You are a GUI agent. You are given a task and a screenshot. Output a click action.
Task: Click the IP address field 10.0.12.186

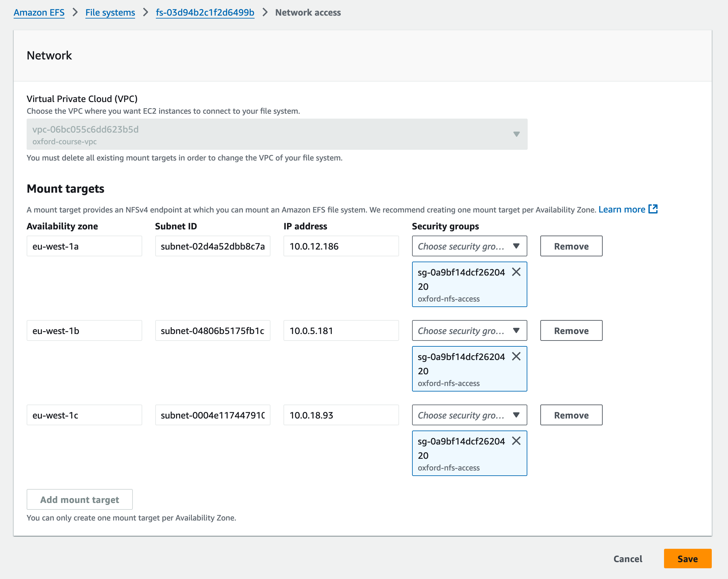(341, 246)
